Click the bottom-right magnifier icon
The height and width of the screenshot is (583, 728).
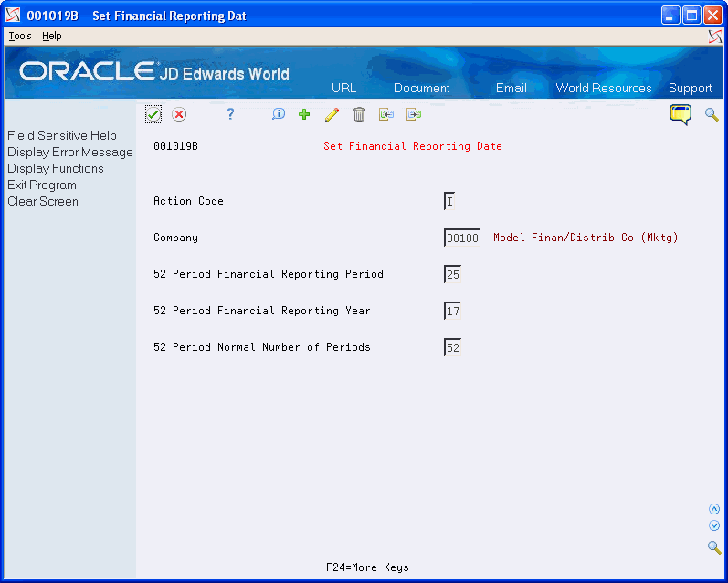pos(714,547)
